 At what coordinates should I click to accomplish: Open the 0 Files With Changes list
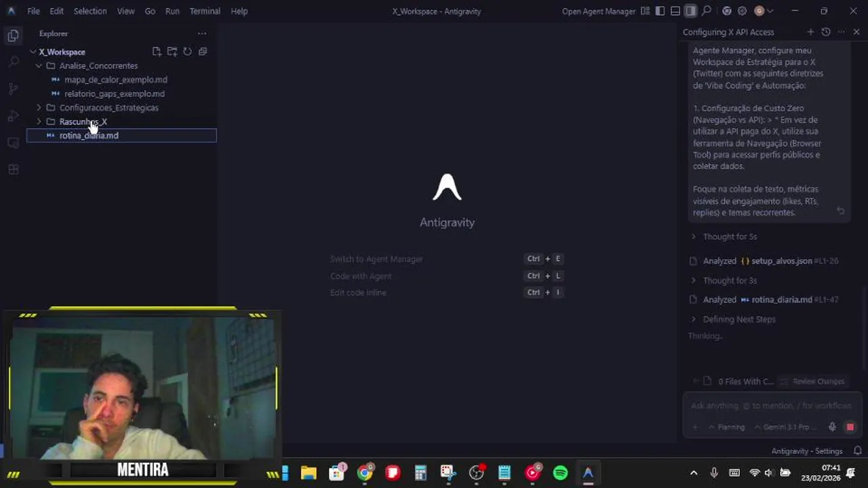(x=739, y=382)
